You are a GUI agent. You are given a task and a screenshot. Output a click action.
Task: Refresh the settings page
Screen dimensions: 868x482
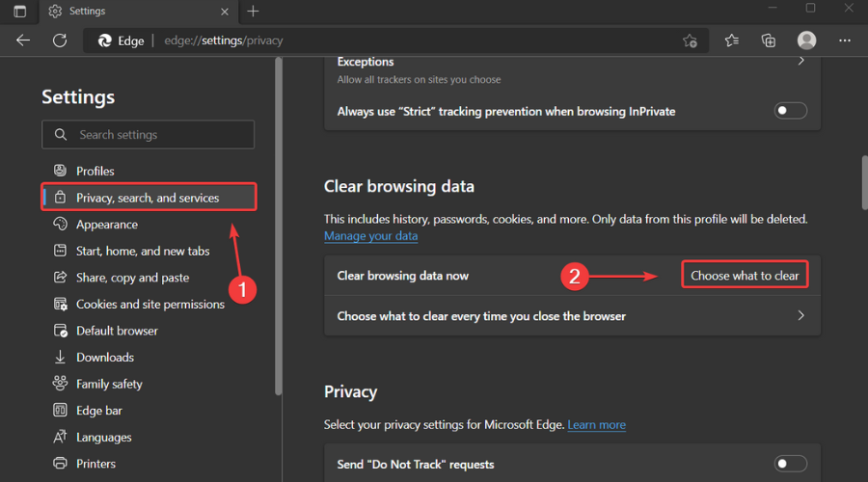click(60, 40)
